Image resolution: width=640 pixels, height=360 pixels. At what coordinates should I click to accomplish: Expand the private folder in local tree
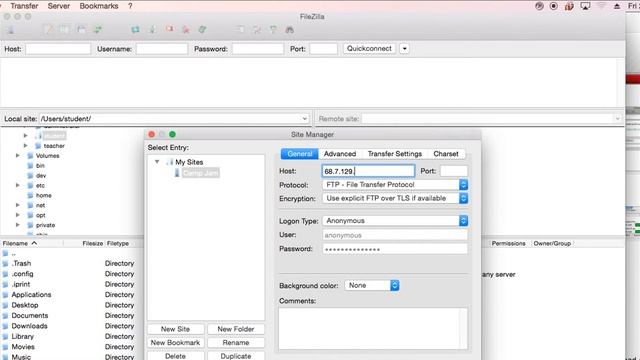18,225
